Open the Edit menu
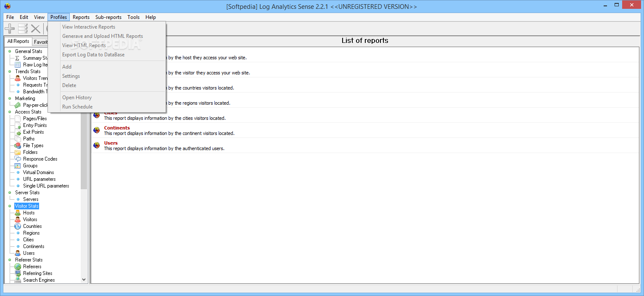644x296 pixels. click(x=24, y=17)
